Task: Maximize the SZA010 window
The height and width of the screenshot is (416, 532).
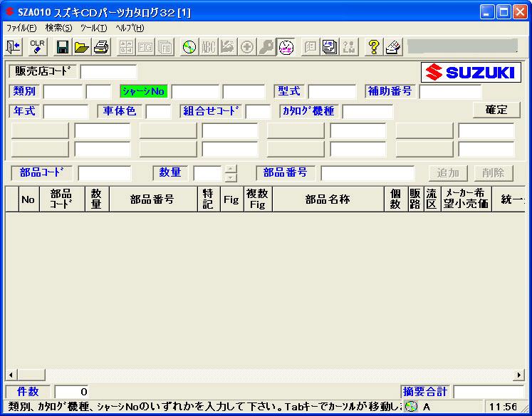Action: (x=504, y=12)
